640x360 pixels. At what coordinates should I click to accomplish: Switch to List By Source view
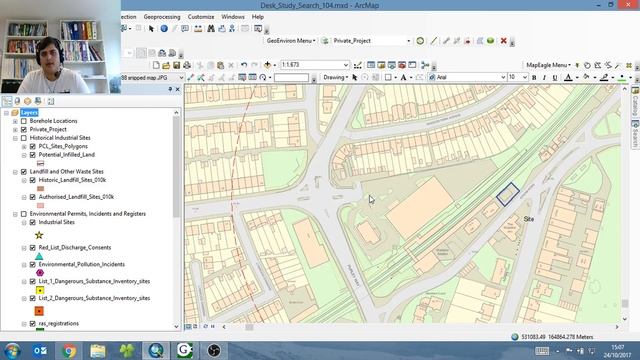coord(17,101)
